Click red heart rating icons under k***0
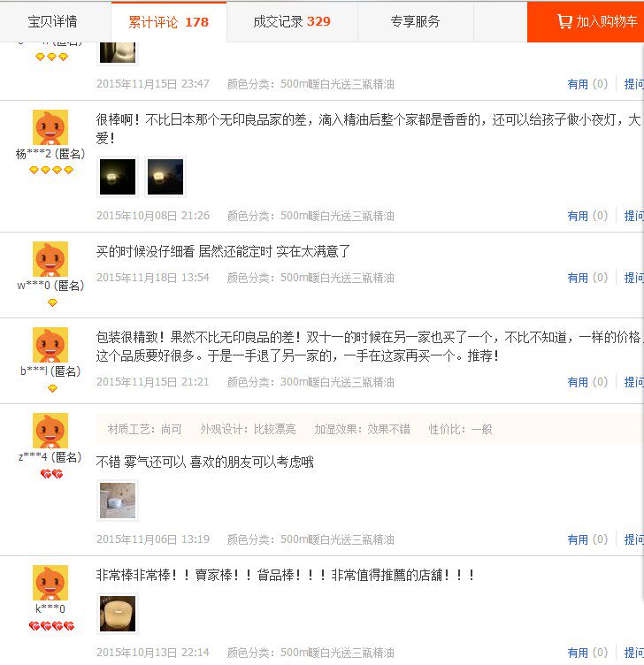Screen dimensions: 644x665 tap(52, 626)
